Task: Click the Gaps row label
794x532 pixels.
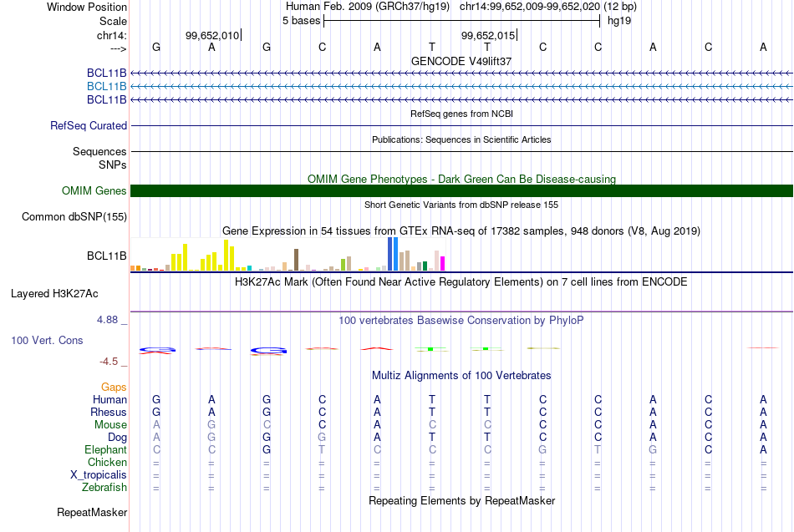Action: tap(114, 388)
